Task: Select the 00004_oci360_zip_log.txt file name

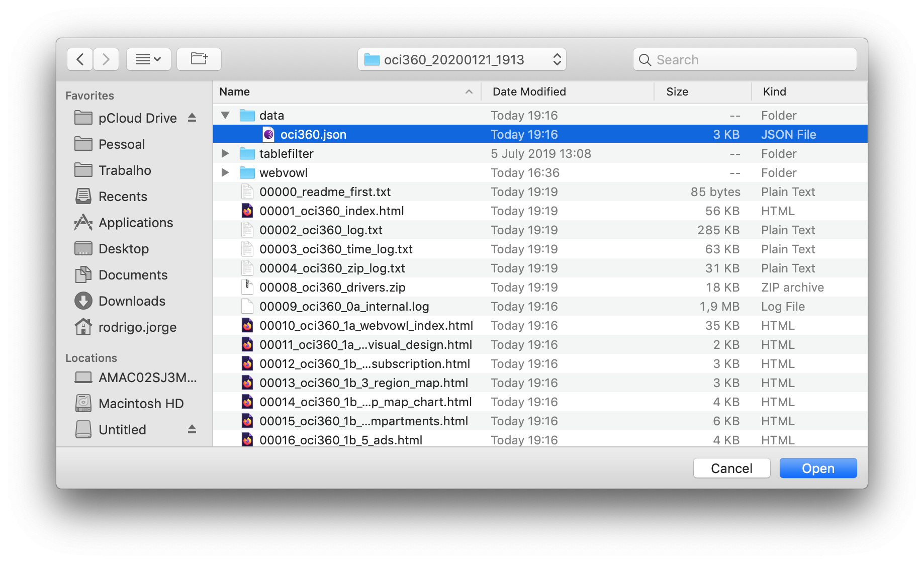Action: coord(332,268)
